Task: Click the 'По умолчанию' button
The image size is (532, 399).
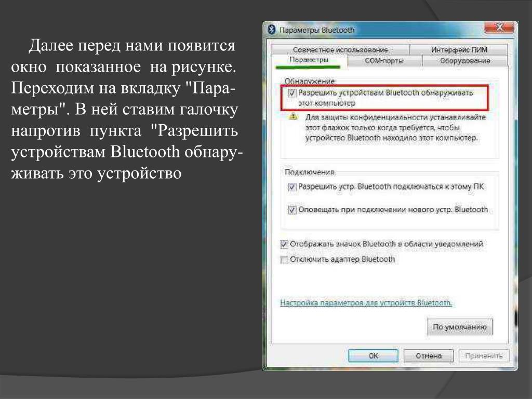Action: click(460, 327)
